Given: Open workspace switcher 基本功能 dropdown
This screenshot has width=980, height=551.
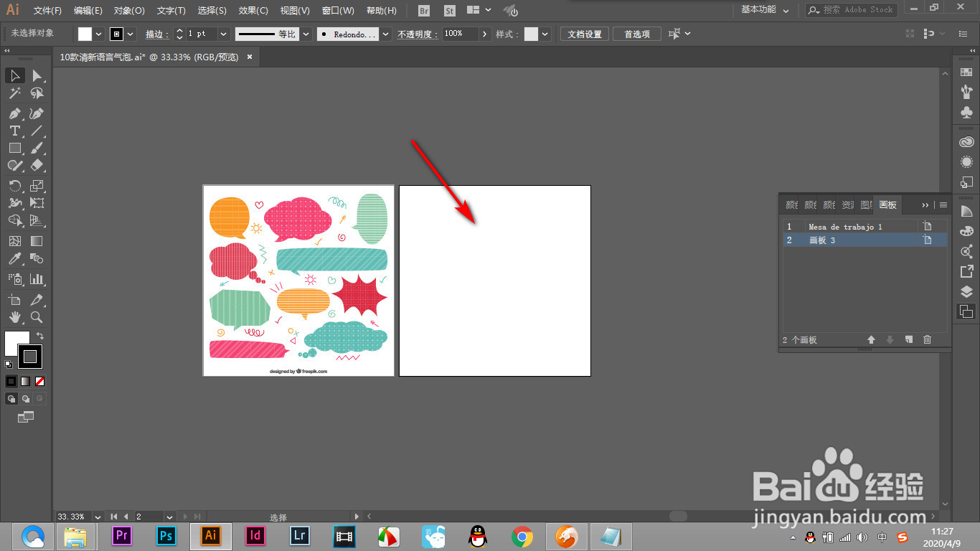Looking at the screenshot, I should point(765,10).
